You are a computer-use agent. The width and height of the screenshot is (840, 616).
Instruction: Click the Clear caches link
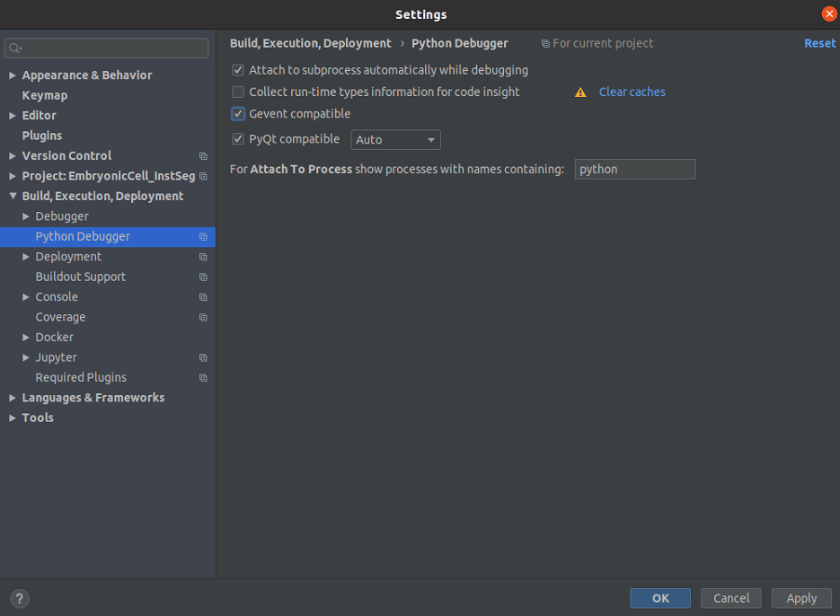tap(632, 92)
